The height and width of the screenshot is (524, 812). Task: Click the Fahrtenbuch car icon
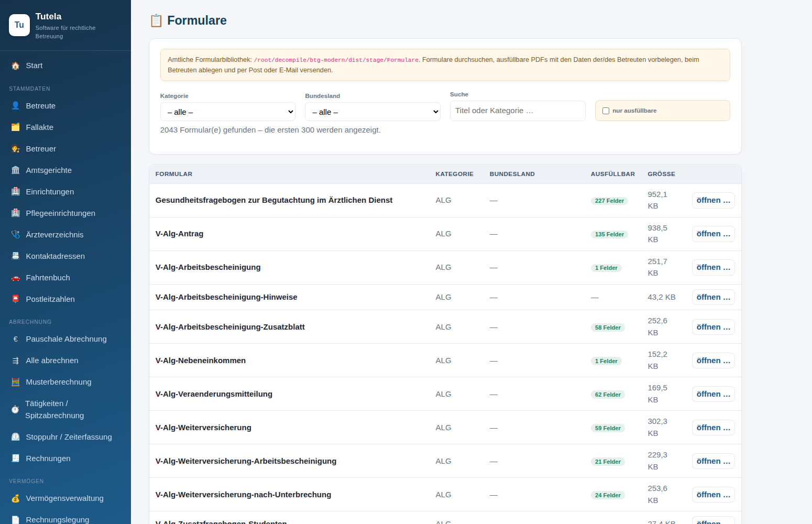(x=16, y=278)
